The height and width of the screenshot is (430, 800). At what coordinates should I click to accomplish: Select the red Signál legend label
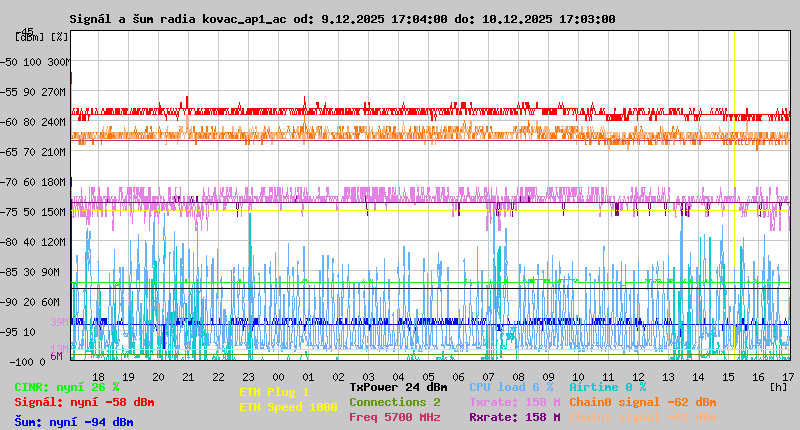(84, 402)
